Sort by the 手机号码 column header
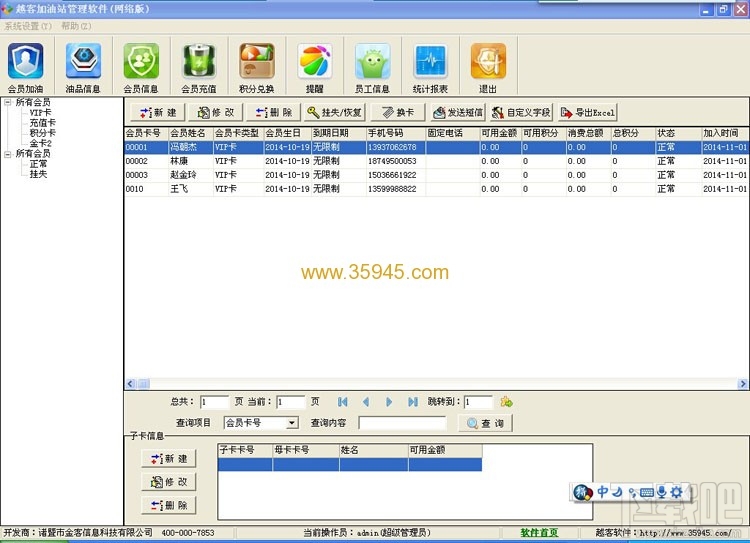 click(396, 133)
